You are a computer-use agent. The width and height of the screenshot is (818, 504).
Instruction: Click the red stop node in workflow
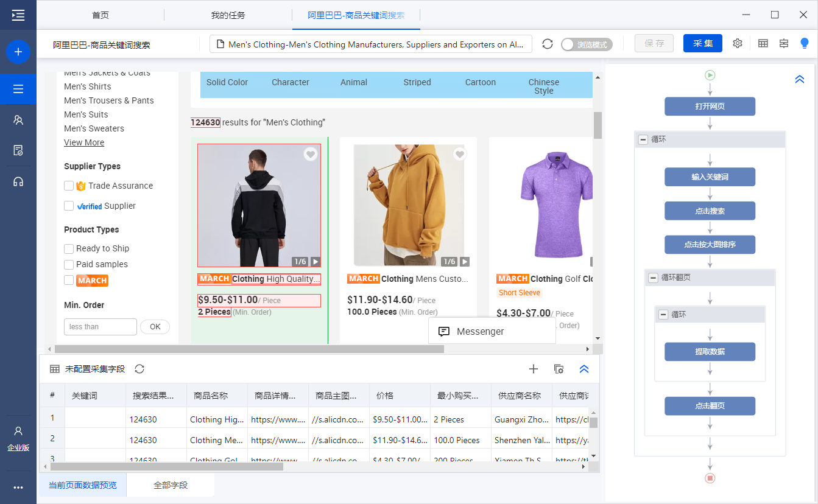[x=710, y=478]
